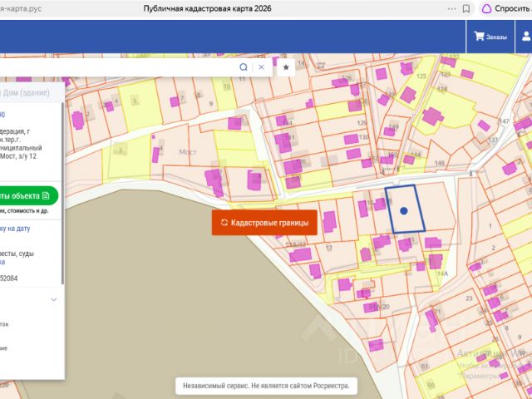Click Кадастровые границы button
The image size is (532, 399).
264,223
